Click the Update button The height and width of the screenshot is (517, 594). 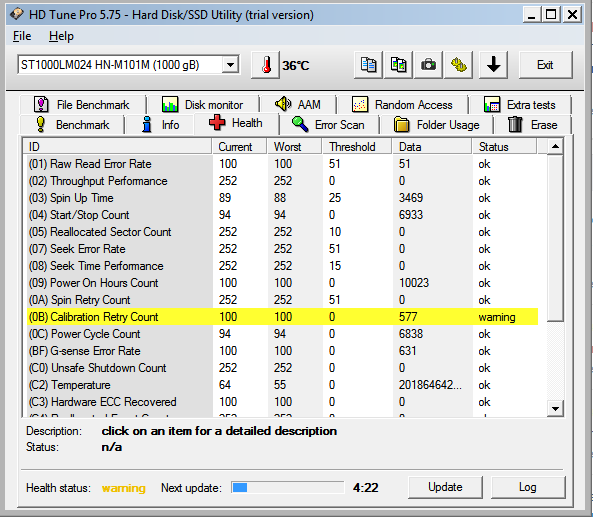[x=445, y=487]
